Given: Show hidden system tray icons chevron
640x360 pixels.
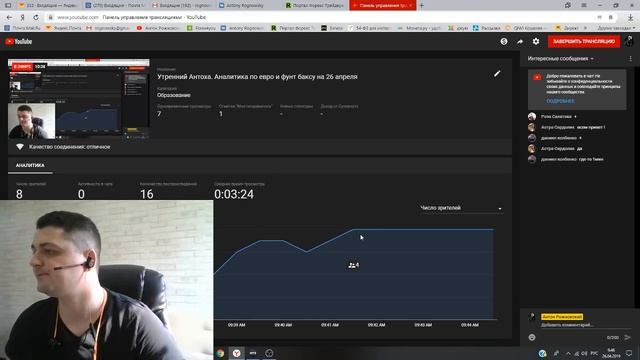Looking at the screenshot, I should [568, 353].
